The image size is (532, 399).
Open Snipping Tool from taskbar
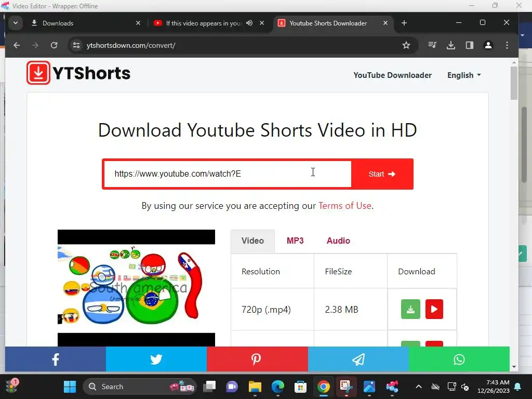tap(346, 387)
